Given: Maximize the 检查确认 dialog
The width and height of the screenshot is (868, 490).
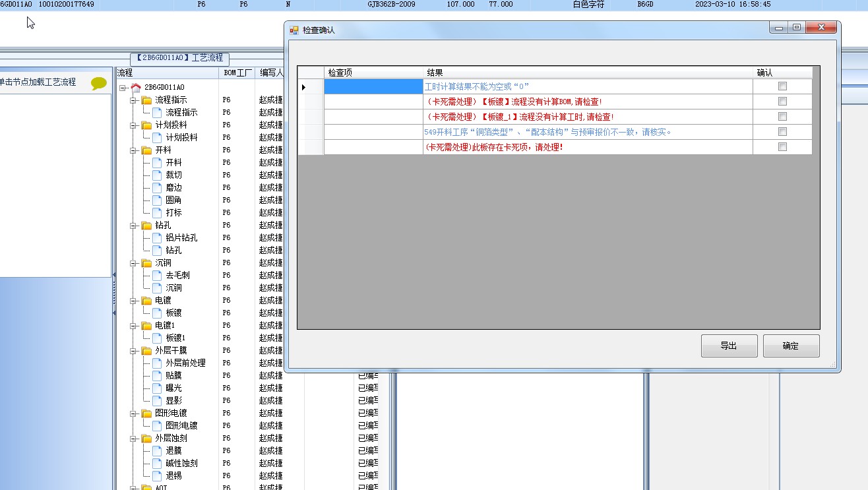Looking at the screenshot, I should click(x=797, y=28).
